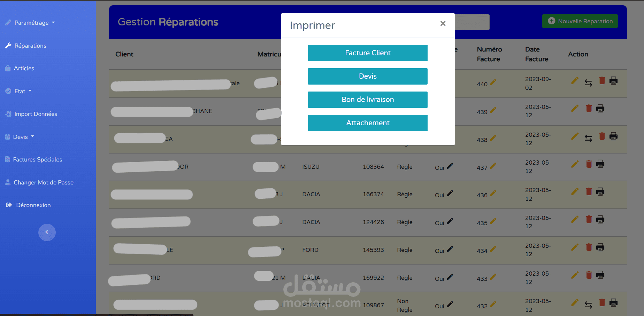Select Bon de livraison print option
This screenshot has height=316, width=644.
[368, 100]
